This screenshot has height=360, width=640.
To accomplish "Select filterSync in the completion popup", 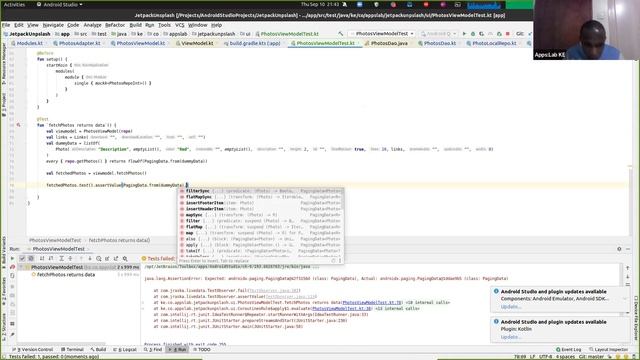I will pyautogui.click(x=260, y=191).
